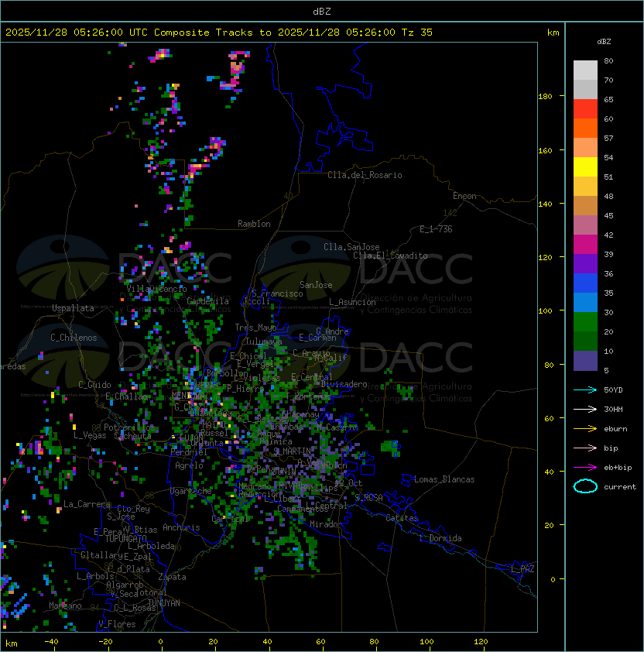Click the '120' km mark on horizontal axis
The image size is (644, 652).
pos(481,642)
